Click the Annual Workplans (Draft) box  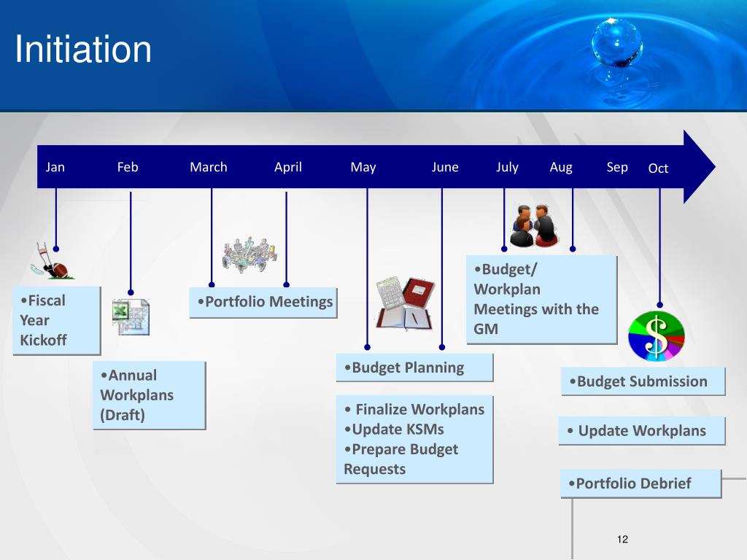click(x=149, y=395)
